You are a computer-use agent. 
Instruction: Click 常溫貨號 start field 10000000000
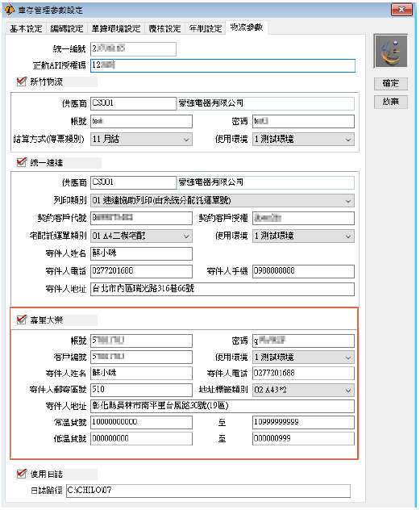click(x=141, y=422)
